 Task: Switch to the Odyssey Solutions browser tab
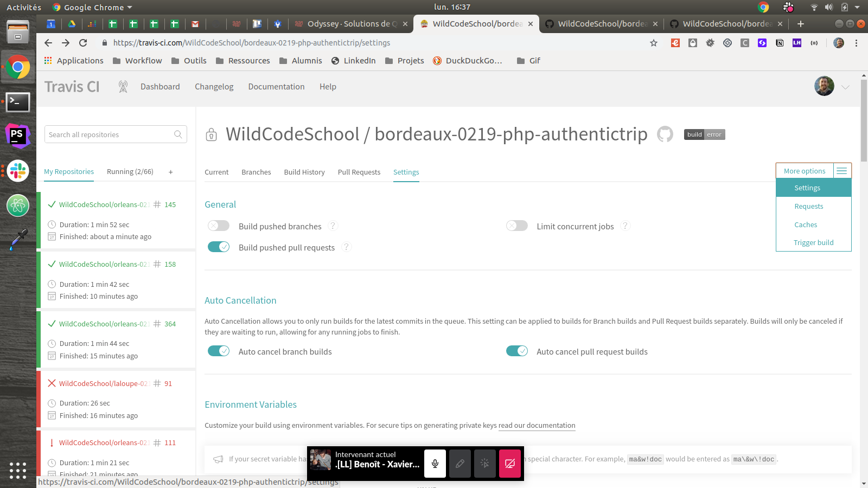(351, 24)
